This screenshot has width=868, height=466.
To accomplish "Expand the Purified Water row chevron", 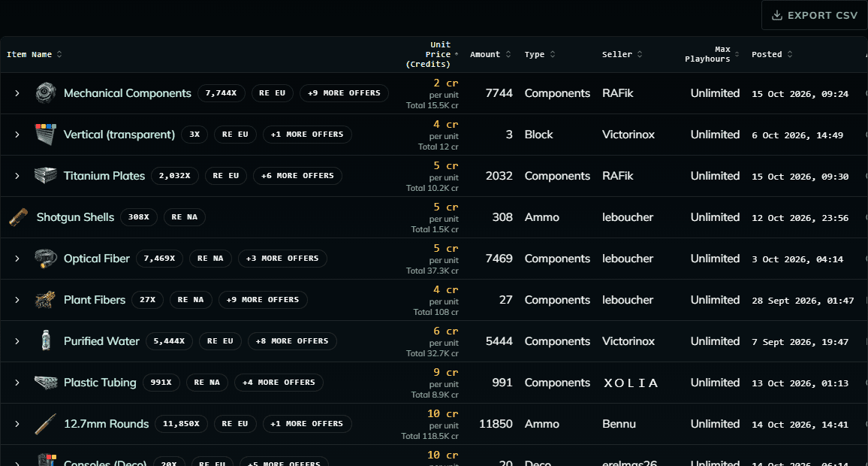I will pos(17,341).
